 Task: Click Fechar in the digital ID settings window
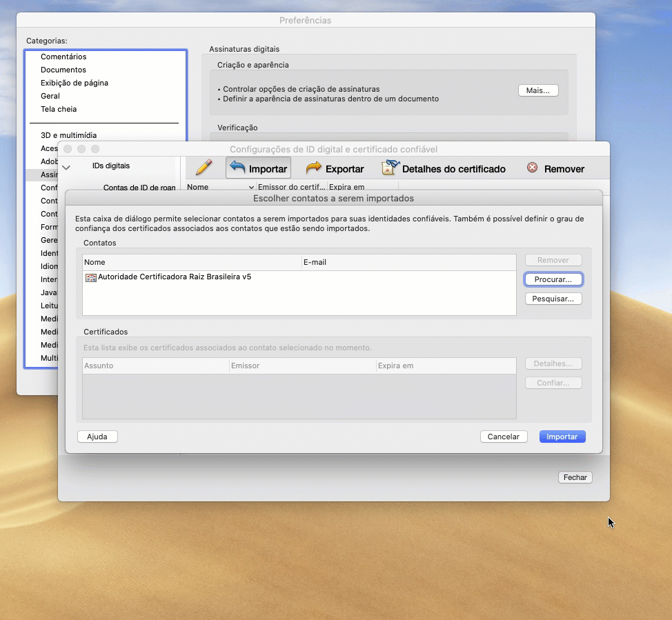[x=575, y=477]
